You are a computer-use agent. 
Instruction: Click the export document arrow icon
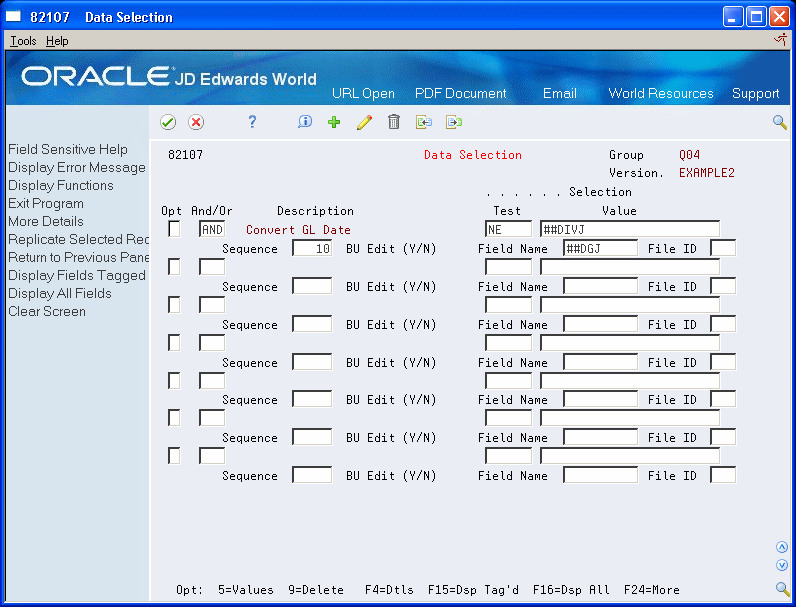pos(454,122)
